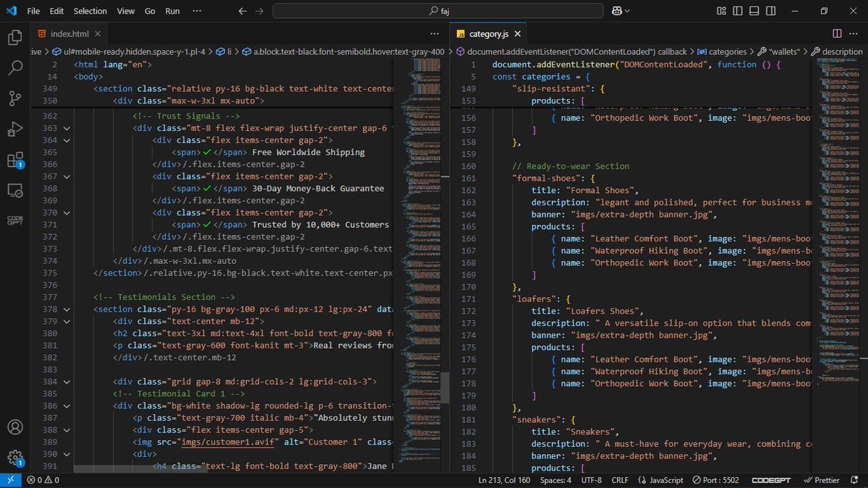Open notifications bell in status bar
Screen dimensions: 868x488
coord(854,480)
